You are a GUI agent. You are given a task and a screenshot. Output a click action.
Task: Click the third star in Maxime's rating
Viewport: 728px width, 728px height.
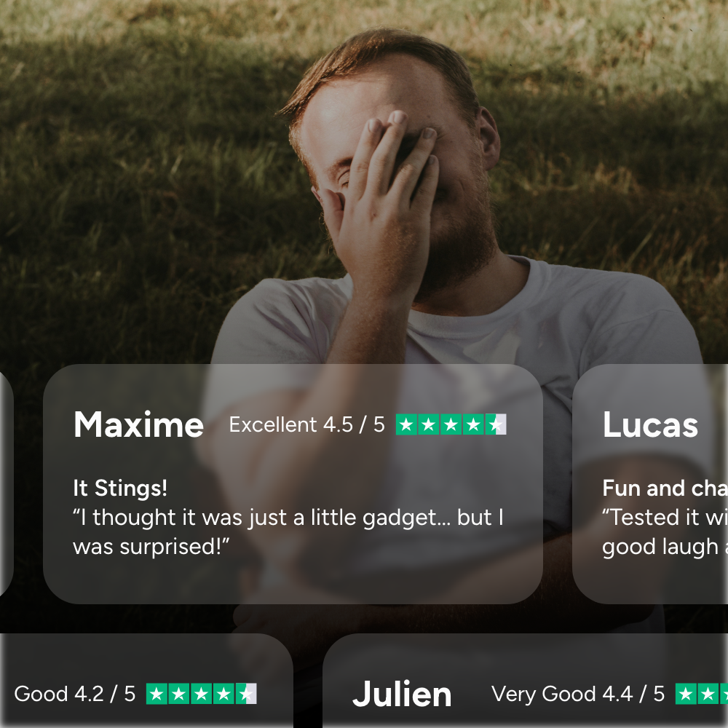pyautogui.click(x=451, y=424)
